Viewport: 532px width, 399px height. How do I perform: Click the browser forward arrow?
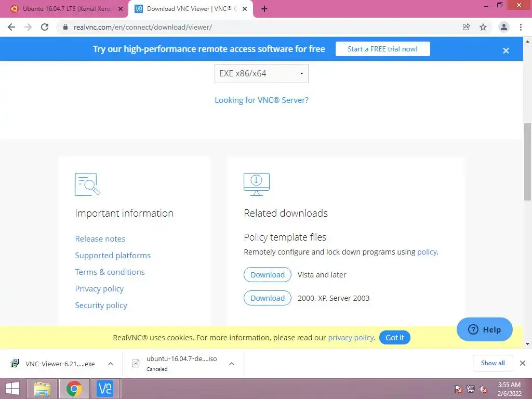pos(28,27)
